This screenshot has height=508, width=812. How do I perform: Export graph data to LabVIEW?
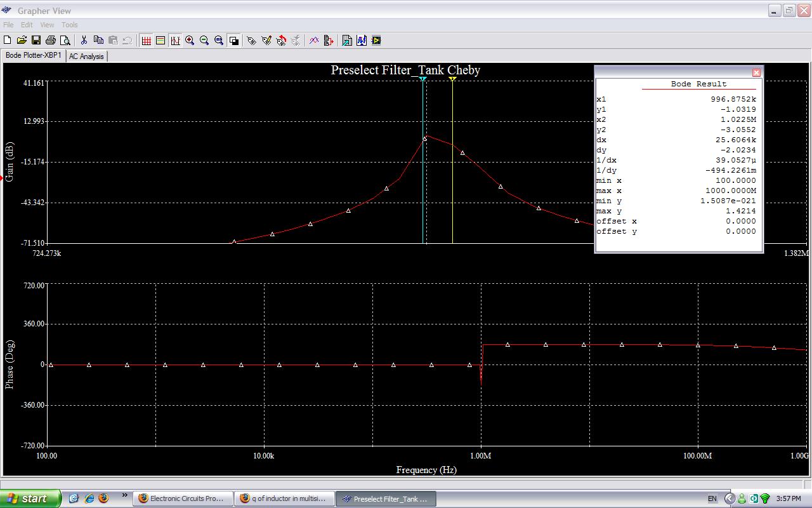376,41
